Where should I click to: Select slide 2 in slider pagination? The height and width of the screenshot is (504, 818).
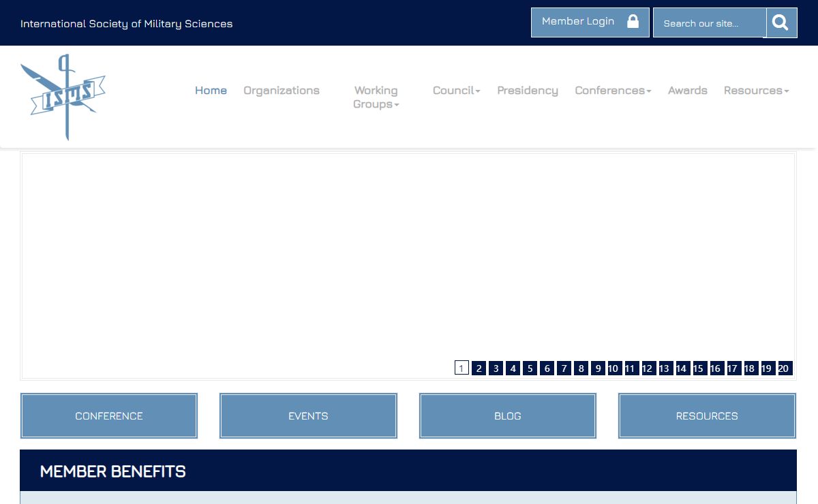(x=479, y=368)
